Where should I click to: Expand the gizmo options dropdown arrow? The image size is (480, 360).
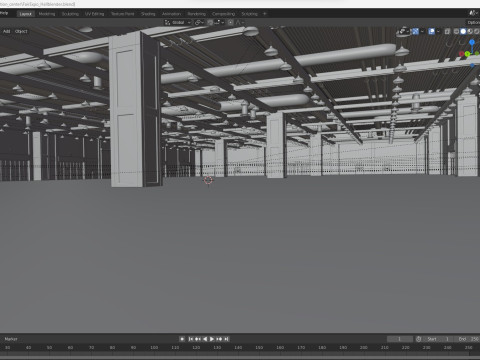pos(422,31)
